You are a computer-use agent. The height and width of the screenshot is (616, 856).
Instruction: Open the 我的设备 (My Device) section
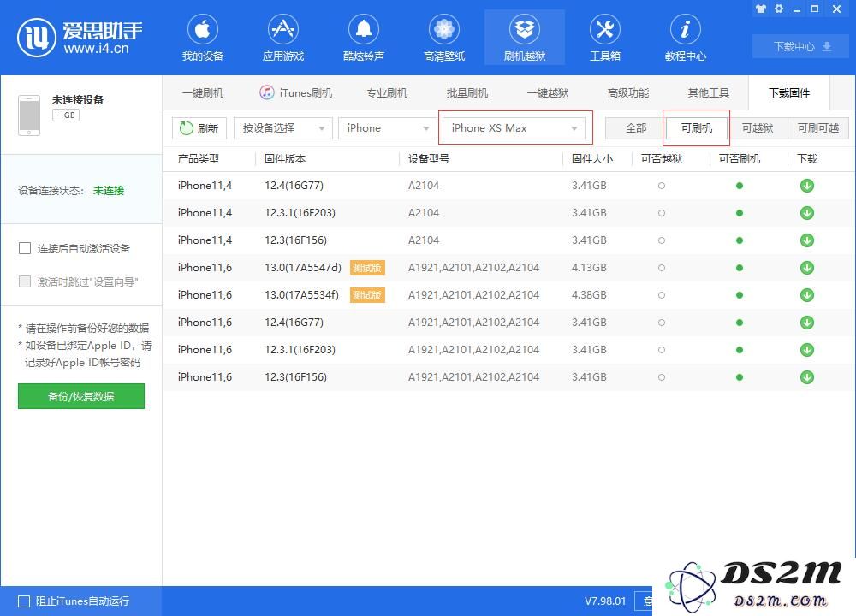(203, 38)
